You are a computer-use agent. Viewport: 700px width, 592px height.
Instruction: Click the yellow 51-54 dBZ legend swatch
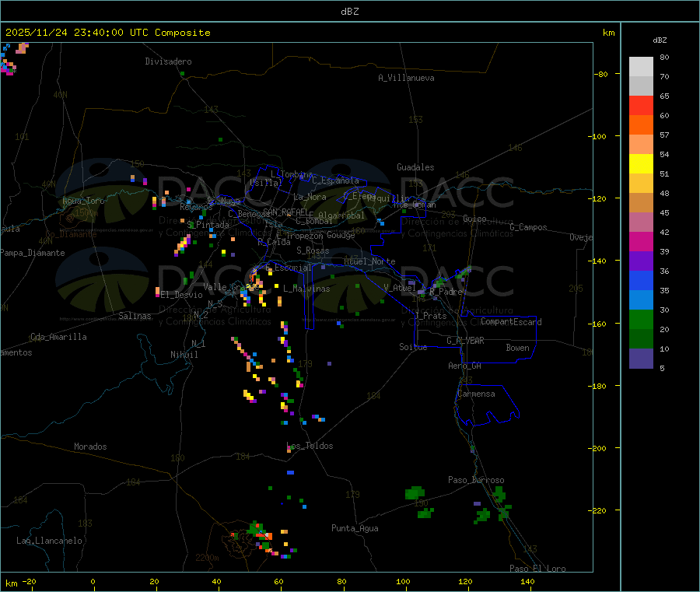point(641,164)
